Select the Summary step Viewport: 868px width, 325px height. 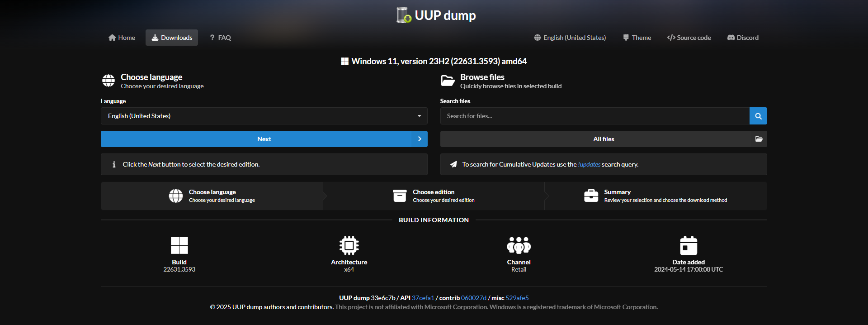[x=656, y=196]
